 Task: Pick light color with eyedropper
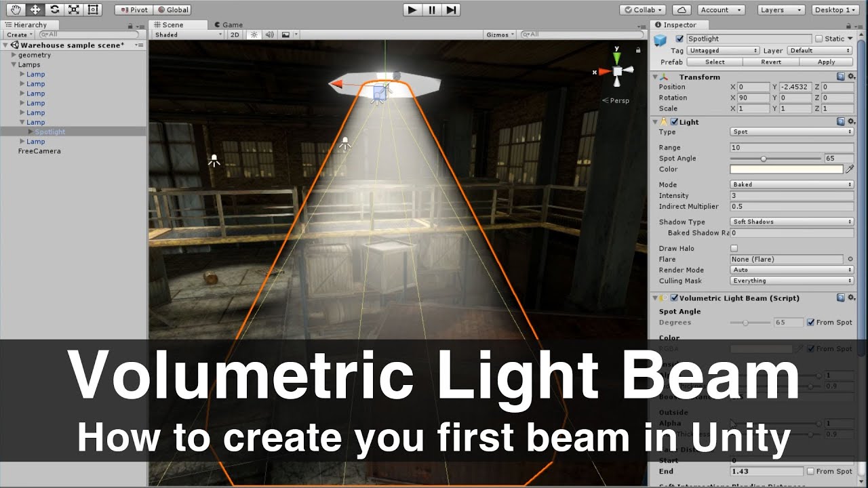click(x=850, y=169)
